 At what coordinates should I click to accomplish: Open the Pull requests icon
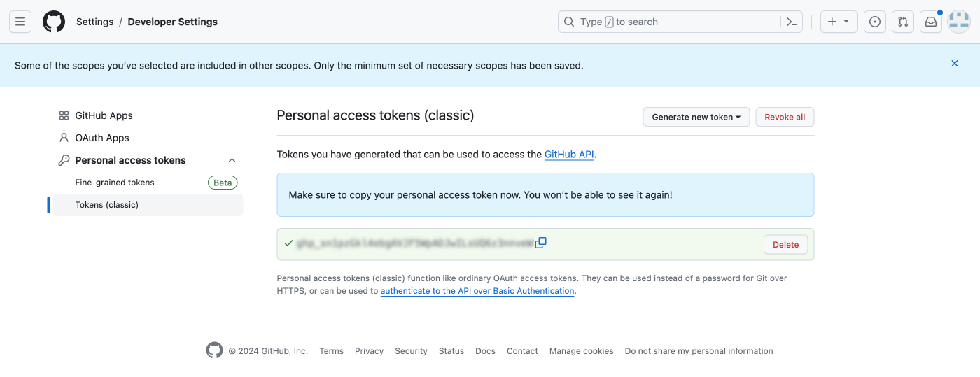(x=903, y=22)
